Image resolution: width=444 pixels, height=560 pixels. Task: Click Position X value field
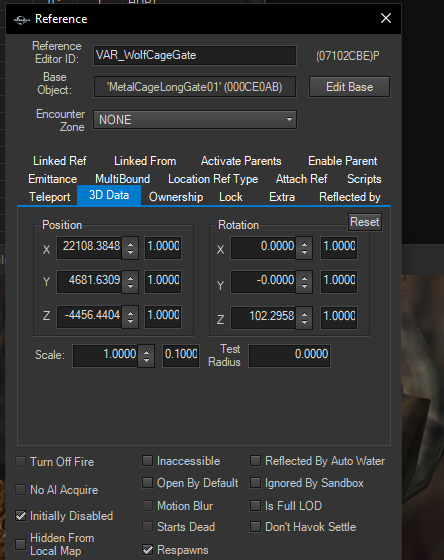click(89, 248)
